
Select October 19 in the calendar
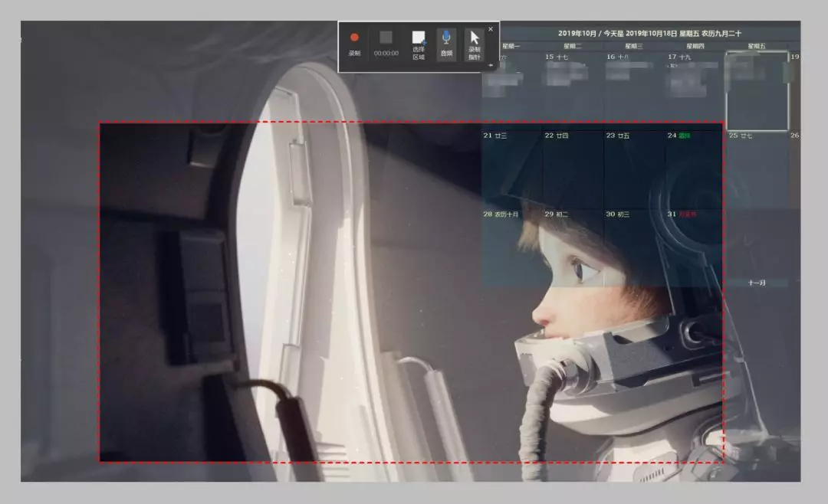click(795, 90)
